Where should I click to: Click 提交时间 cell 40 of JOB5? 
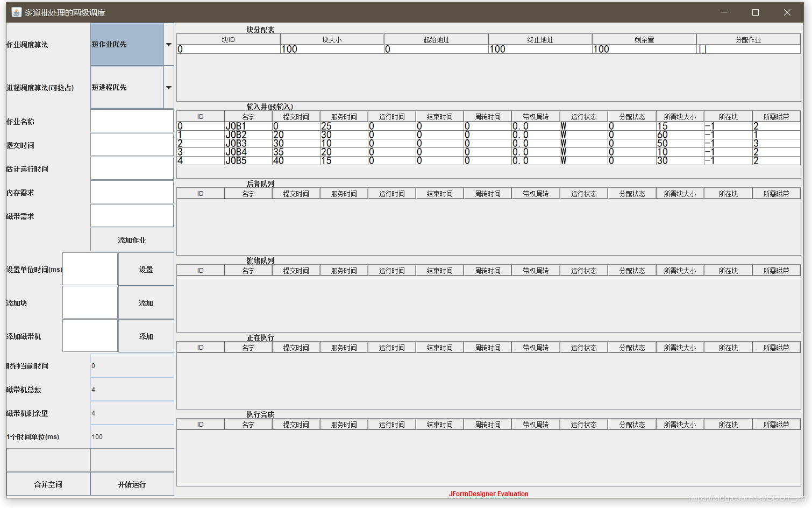(296, 160)
